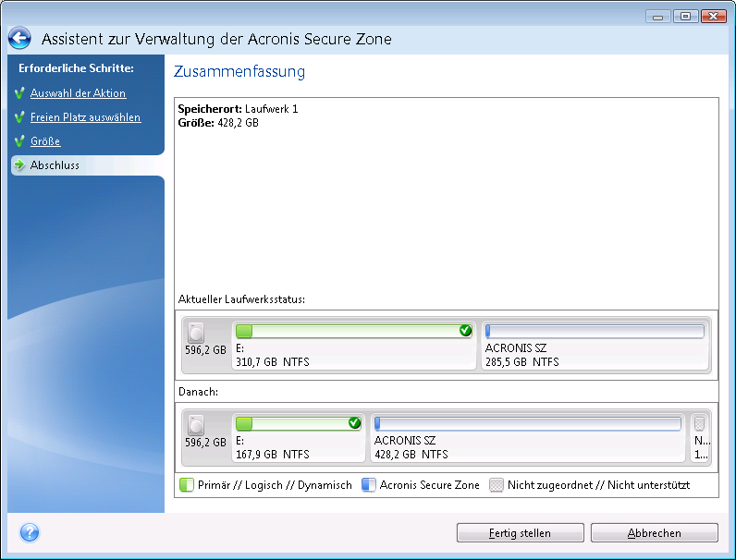Click the Primär legend color swatch

[186, 485]
